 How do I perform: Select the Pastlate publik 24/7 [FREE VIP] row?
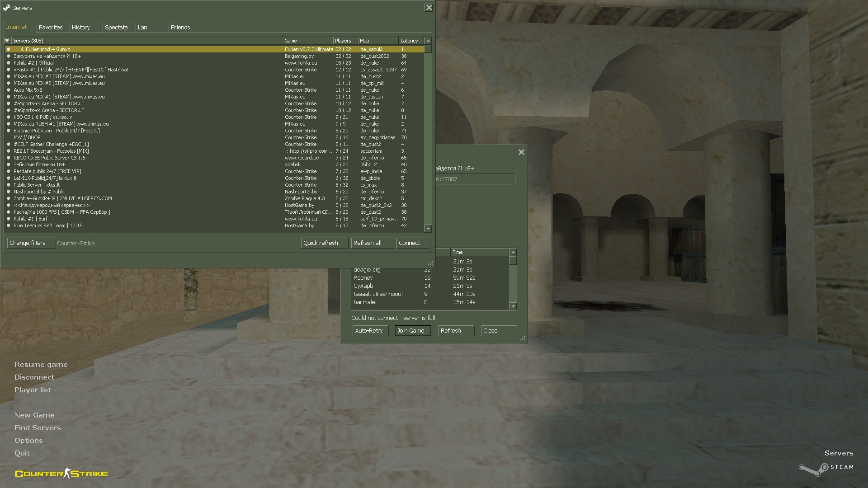pos(215,171)
